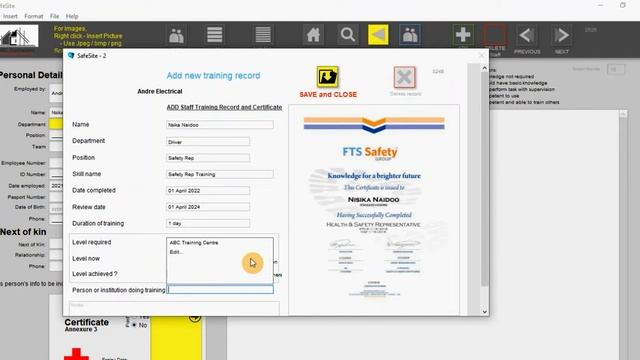Click the Delete Staff toolbar icon
The image size is (640, 360).
coord(495,36)
